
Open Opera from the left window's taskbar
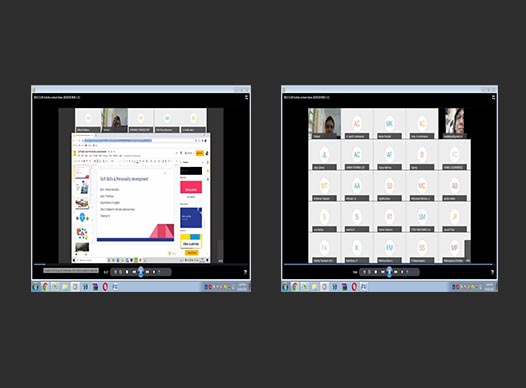tap(105, 287)
